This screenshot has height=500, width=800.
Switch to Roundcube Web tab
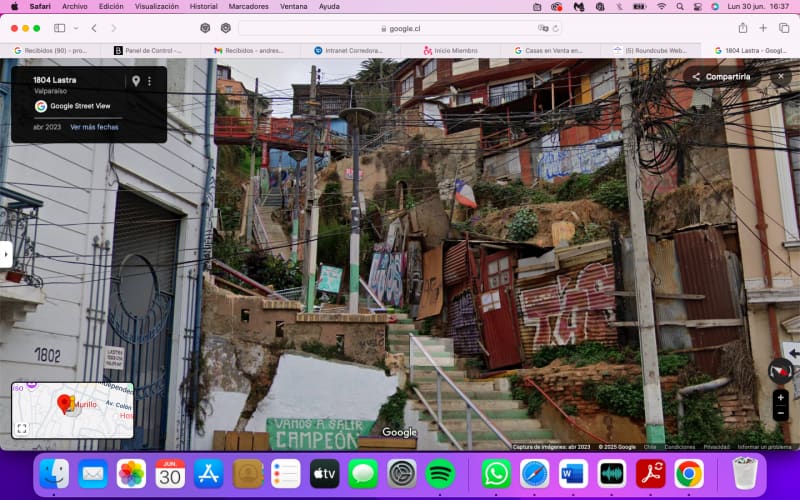[x=651, y=51]
